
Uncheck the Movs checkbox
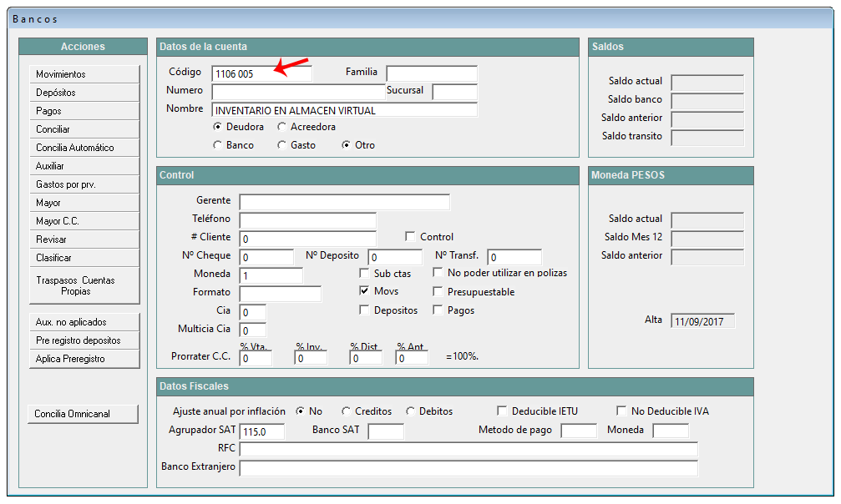click(364, 290)
